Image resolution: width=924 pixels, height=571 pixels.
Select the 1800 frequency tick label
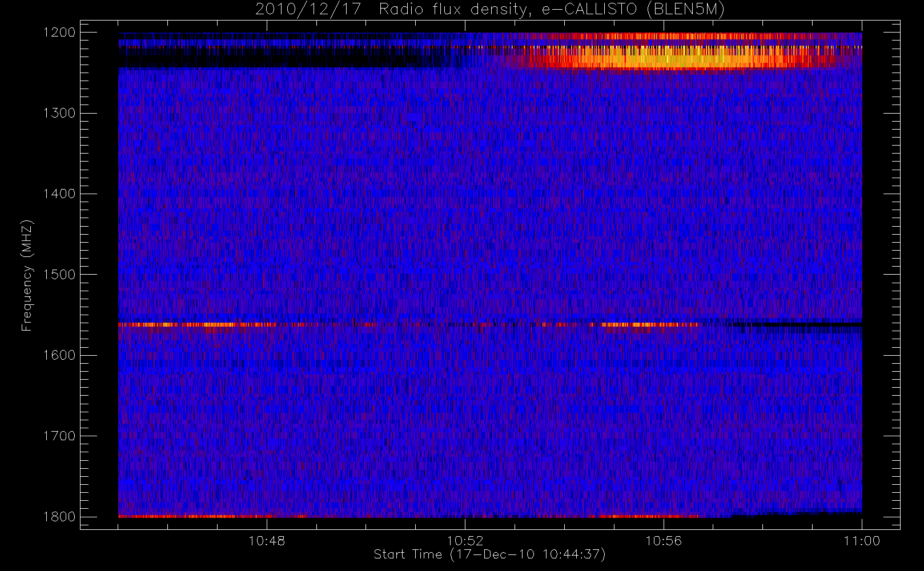(59, 517)
